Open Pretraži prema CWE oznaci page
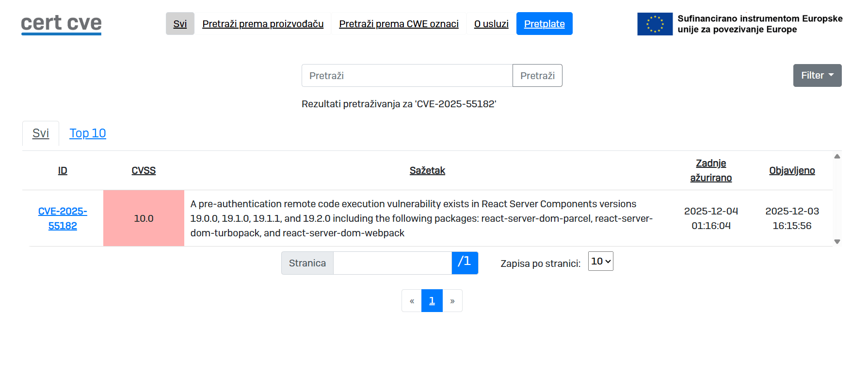The image size is (868, 379). (399, 24)
